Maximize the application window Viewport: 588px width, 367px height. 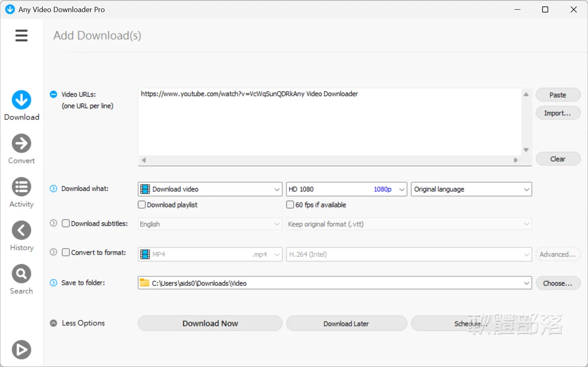tap(545, 9)
